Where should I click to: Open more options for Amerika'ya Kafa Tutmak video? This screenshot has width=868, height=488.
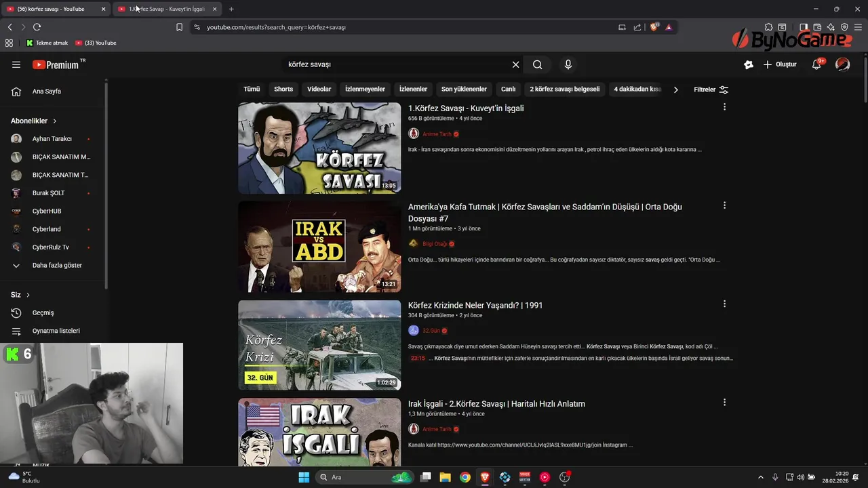[724, 205]
